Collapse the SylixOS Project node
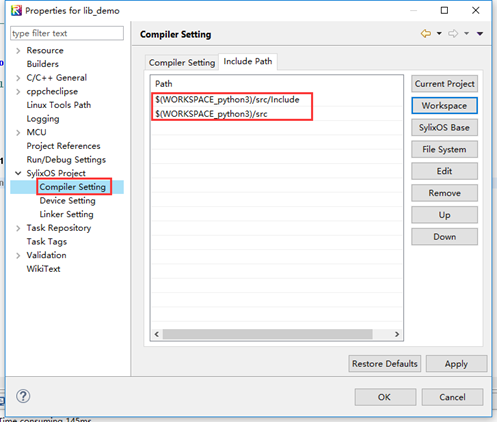Image resolution: width=497 pixels, height=422 pixels. click(x=18, y=173)
